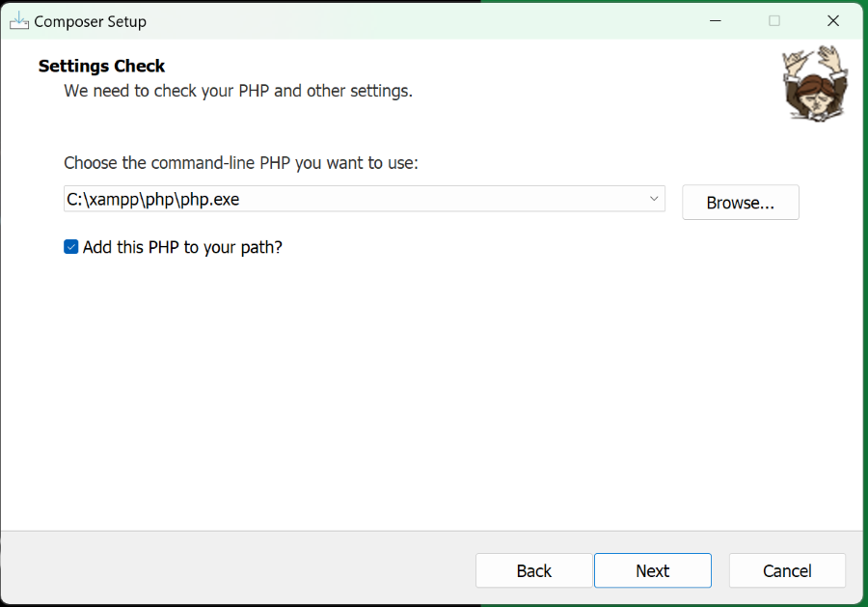This screenshot has height=607, width=868.
Task: Click the "We need to check your PHP" description
Action: coord(237,91)
